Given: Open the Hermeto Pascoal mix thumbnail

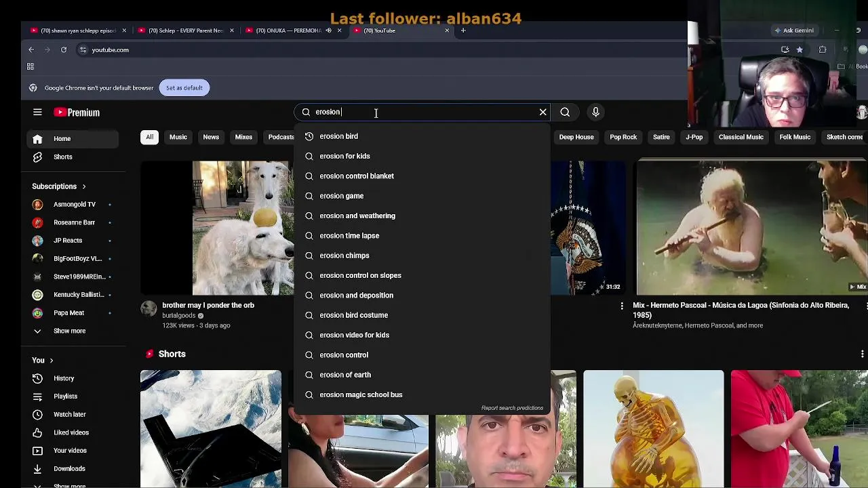Looking at the screenshot, I should coord(751,228).
